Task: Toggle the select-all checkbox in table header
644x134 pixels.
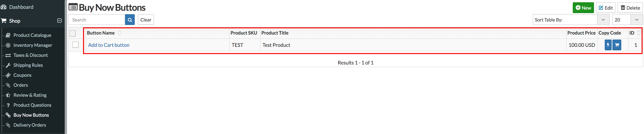Action: click(73, 33)
